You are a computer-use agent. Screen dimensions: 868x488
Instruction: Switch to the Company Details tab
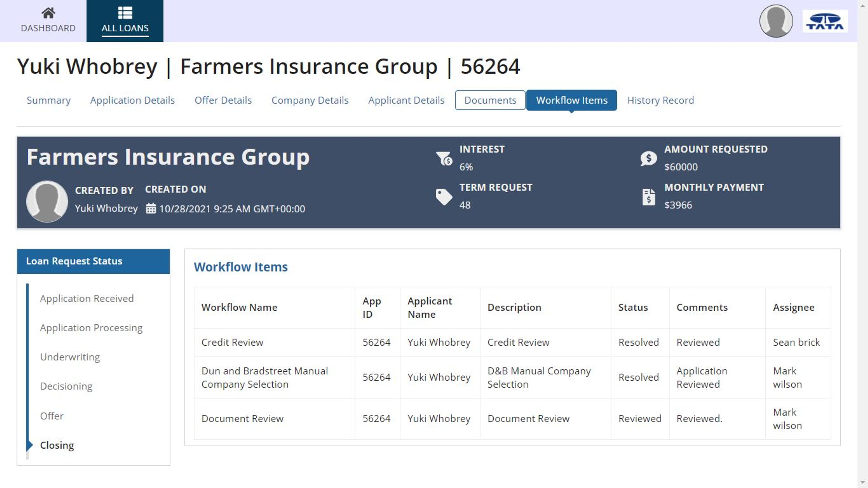click(x=310, y=100)
